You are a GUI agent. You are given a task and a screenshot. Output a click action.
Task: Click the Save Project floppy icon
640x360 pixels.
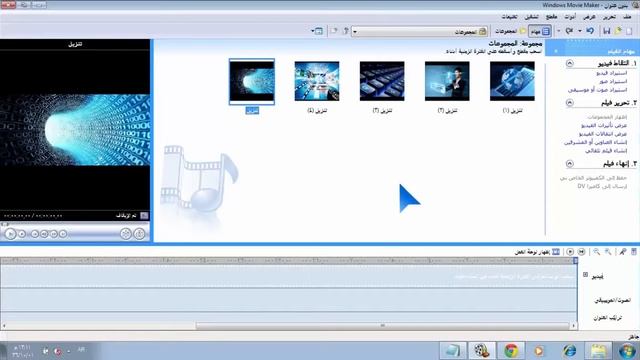[x=607, y=31]
